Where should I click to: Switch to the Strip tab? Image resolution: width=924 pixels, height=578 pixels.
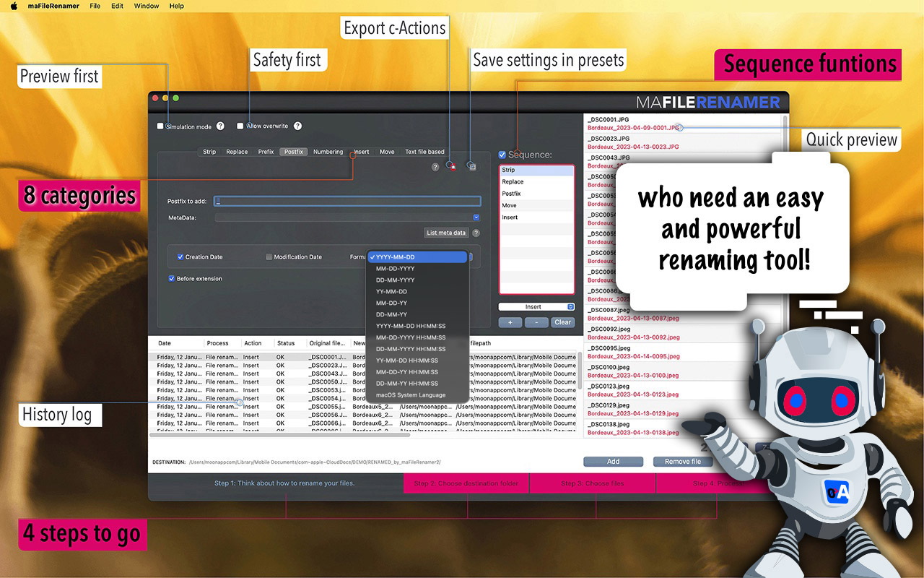209,152
